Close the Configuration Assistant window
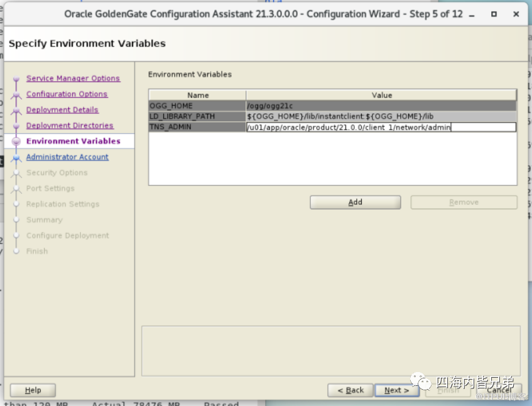 [x=516, y=14]
